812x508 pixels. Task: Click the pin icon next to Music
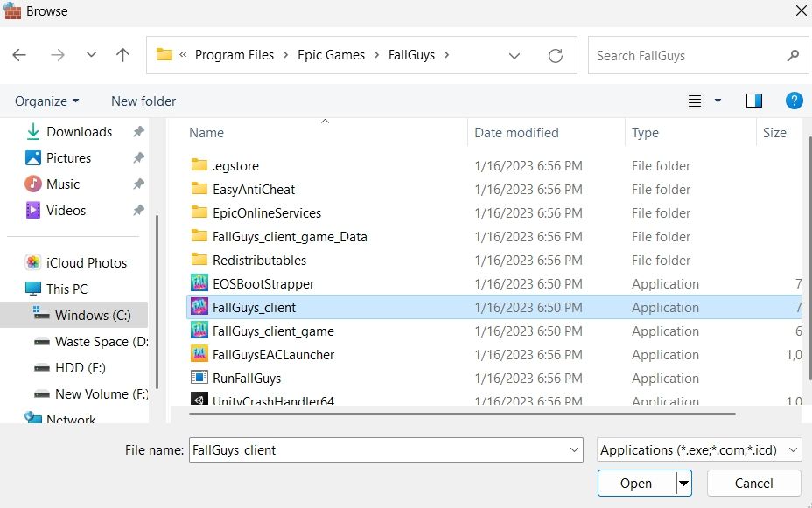(138, 184)
